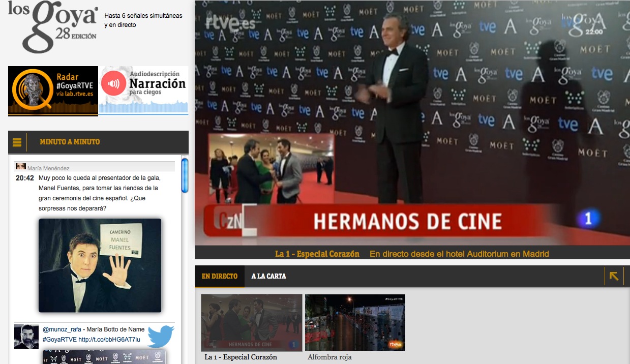Click the Twitter bird icon on the tweet

point(161,336)
